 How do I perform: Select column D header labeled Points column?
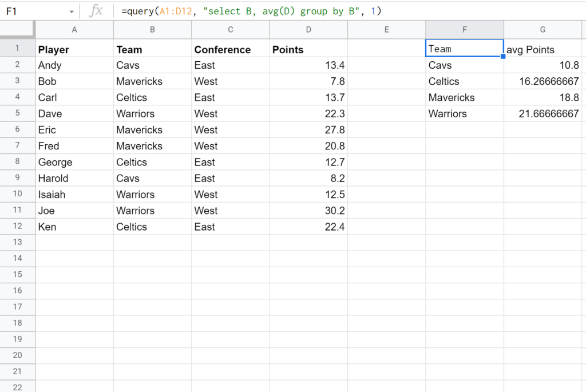pos(308,29)
